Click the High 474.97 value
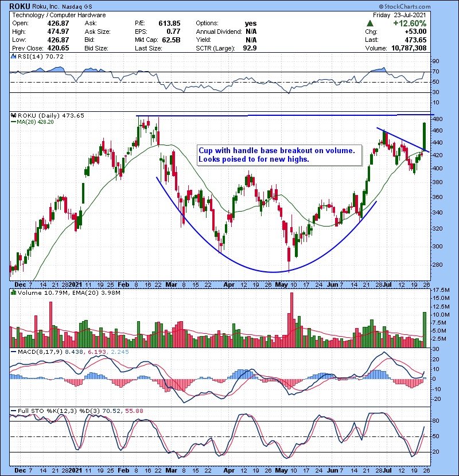Image resolution: width=459 pixels, height=476 pixels. 58,32
